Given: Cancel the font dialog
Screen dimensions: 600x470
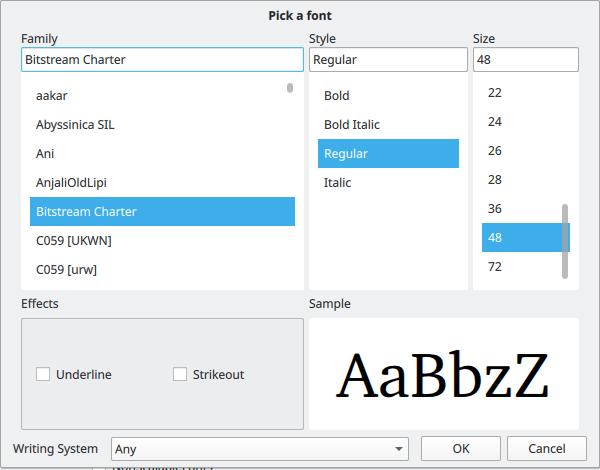Looking at the screenshot, I should click(x=546, y=449).
